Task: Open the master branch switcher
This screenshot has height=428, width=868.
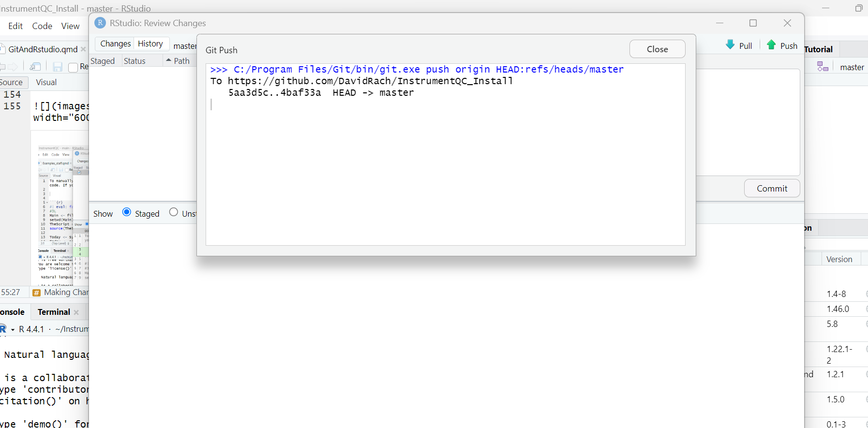Action: click(852, 67)
